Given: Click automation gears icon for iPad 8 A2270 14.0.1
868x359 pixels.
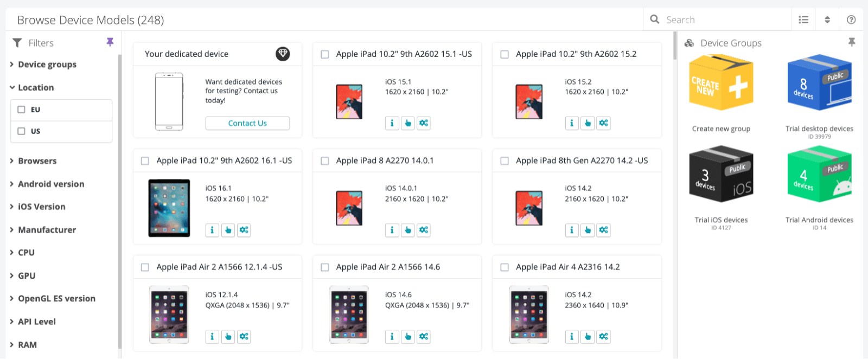Looking at the screenshot, I should click(424, 230).
